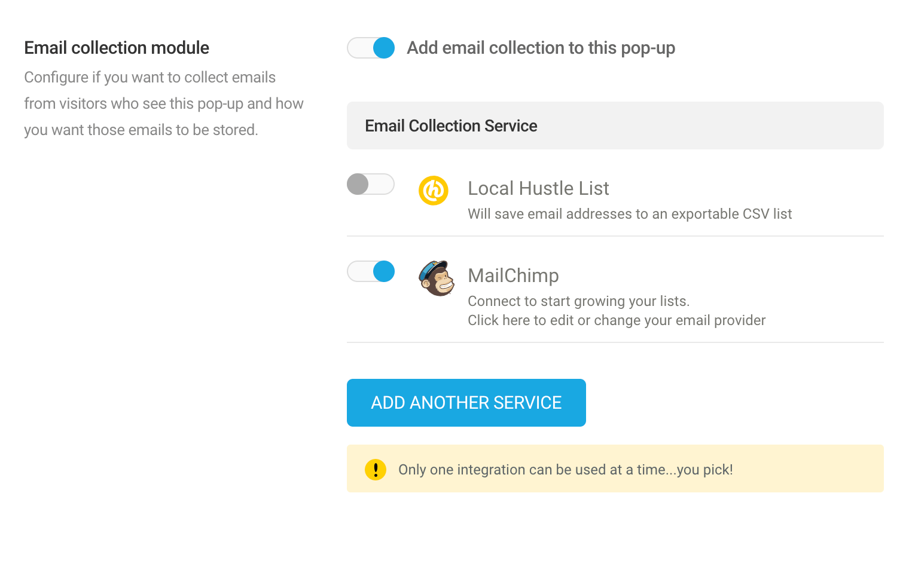Image resolution: width=909 pixels, height=588 pixels.
Task: Click the 'Configure if you want' description paragraph
Action: tap(163, 103)
